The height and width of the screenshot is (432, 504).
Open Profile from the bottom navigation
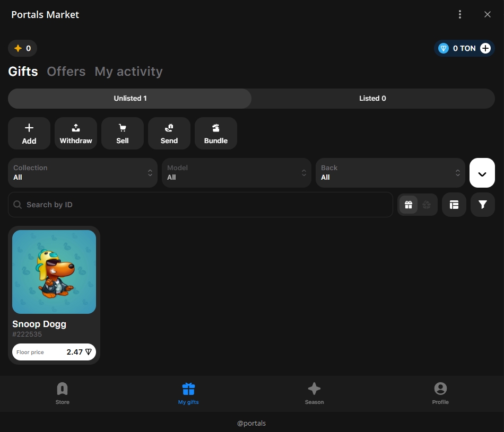(x=440, y=393)
